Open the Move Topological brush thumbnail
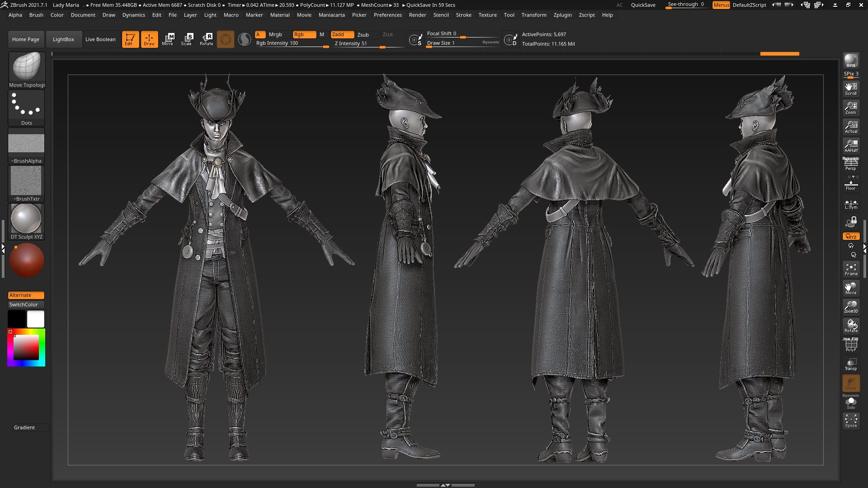The image size is (868, 488). [x=27, y=70]
